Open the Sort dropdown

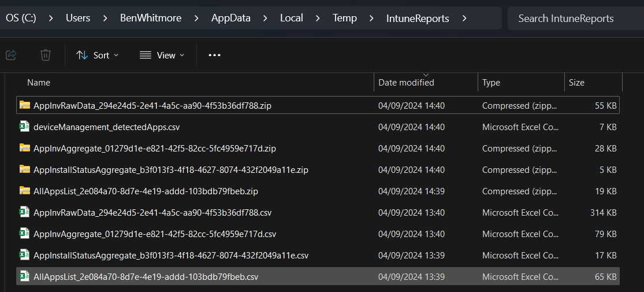click(98, 55)
